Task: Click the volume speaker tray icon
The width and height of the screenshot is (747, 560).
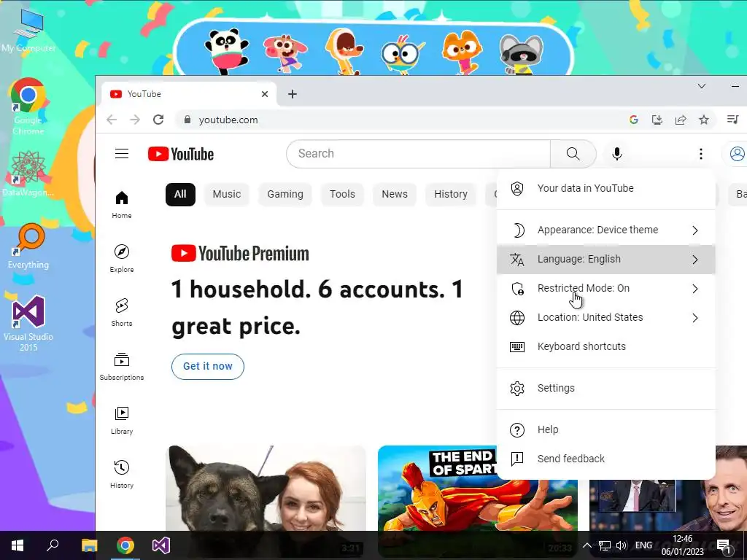Action: [x=622, y=545]
